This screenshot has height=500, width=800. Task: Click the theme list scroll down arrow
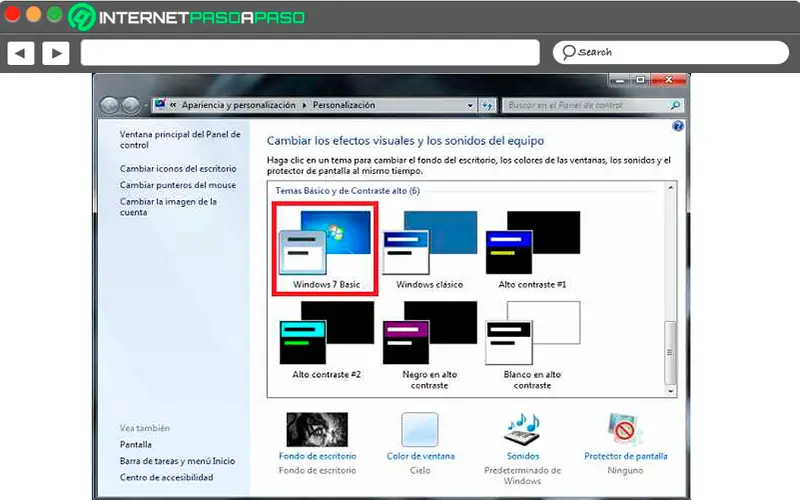[x=670, y=391]
